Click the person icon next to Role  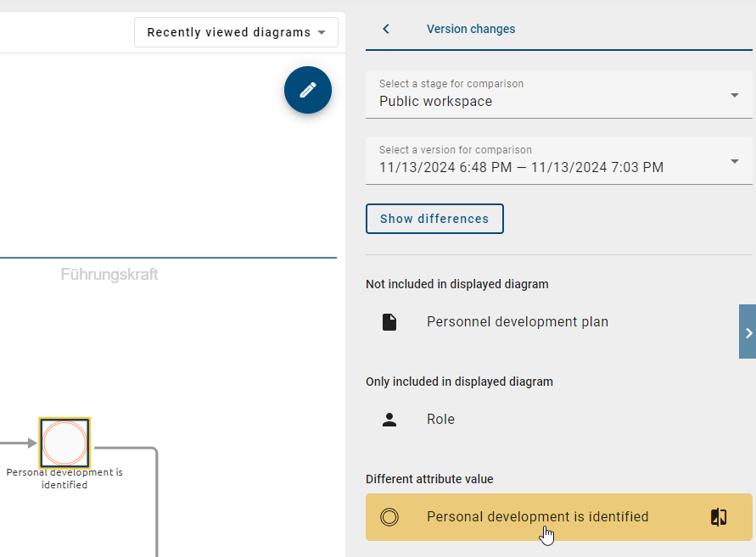point(389,419)
